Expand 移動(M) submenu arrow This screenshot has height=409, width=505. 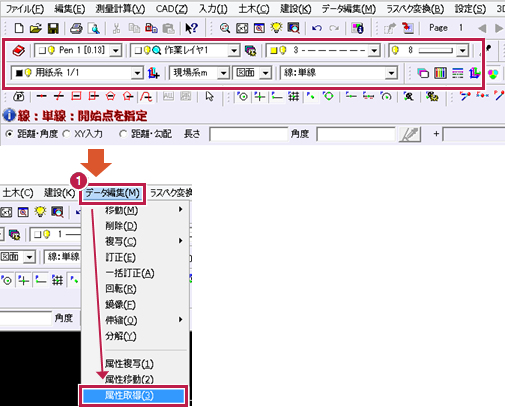(x=180, y=209)
